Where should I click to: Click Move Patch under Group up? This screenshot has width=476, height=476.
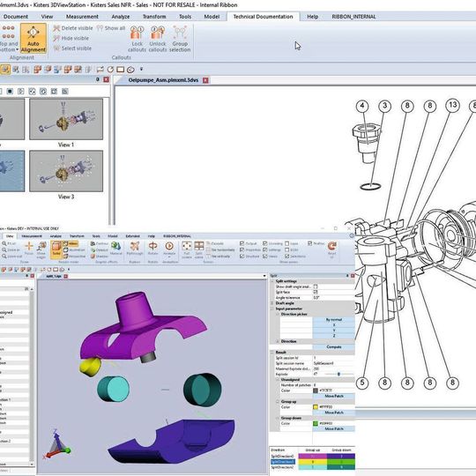pyautogui.click(x=333, y=413)
